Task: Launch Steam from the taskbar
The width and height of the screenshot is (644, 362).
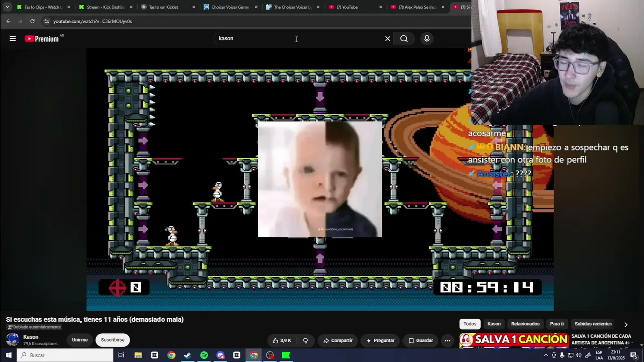Action: pos(187,355)
